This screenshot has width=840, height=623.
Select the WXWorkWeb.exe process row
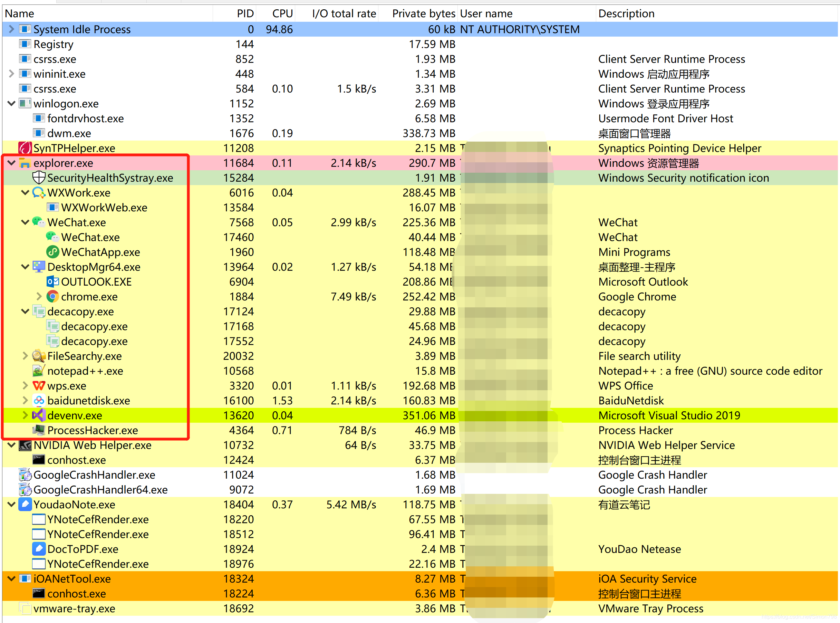(420, 208)
